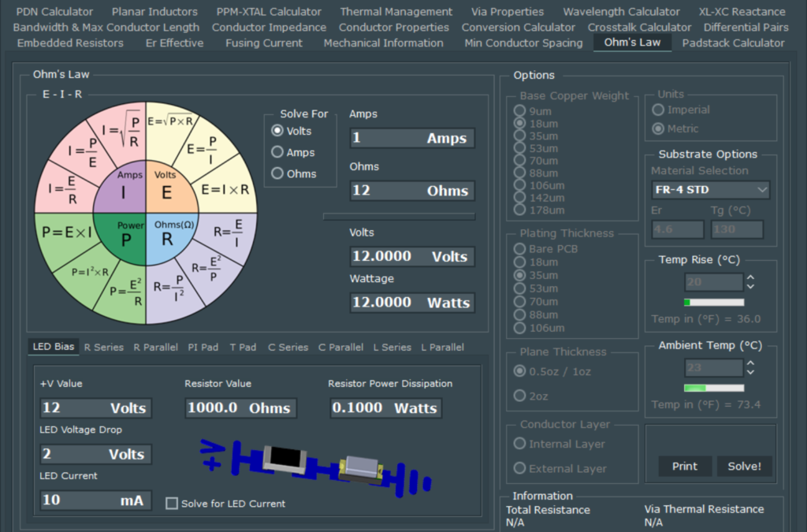807x532 pixels.
Task: Click the Temp Rise up arrow
Action: (751, 277)
